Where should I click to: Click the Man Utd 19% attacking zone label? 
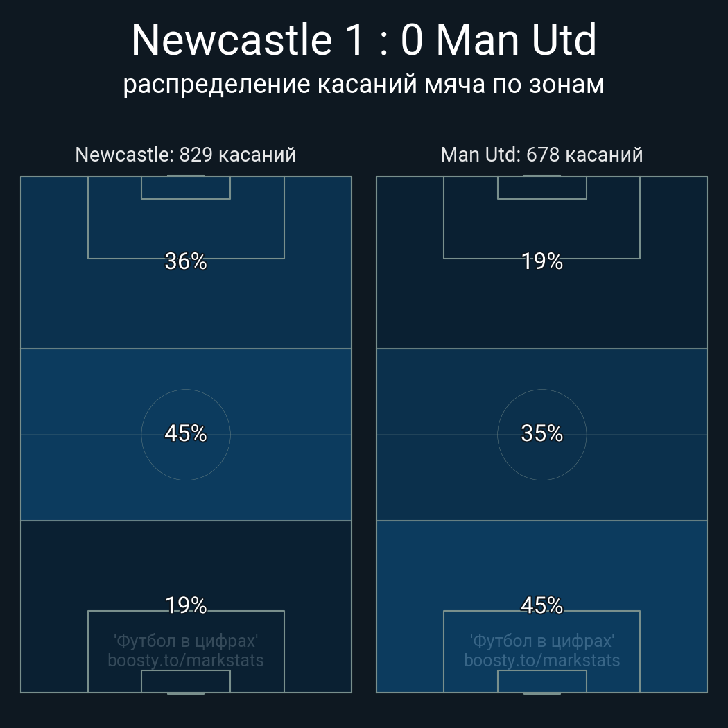pos(542,261)
